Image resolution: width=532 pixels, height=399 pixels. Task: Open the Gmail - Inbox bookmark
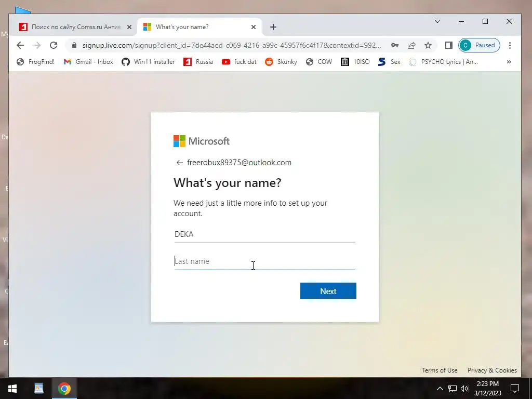(x=88, y=62)
